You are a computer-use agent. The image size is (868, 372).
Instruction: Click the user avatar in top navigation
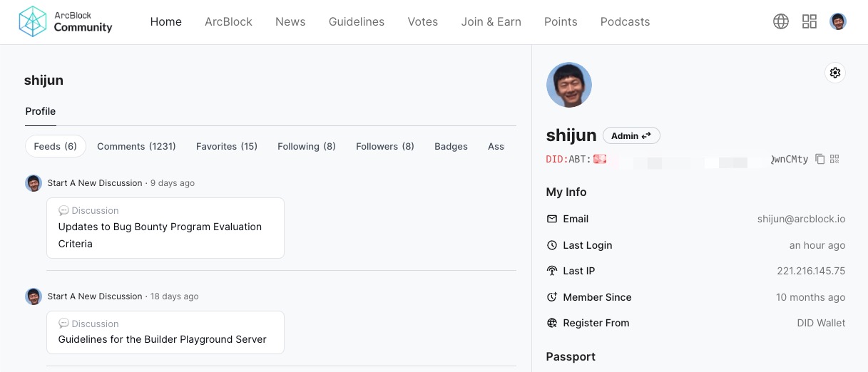click(x=838, y=21)
